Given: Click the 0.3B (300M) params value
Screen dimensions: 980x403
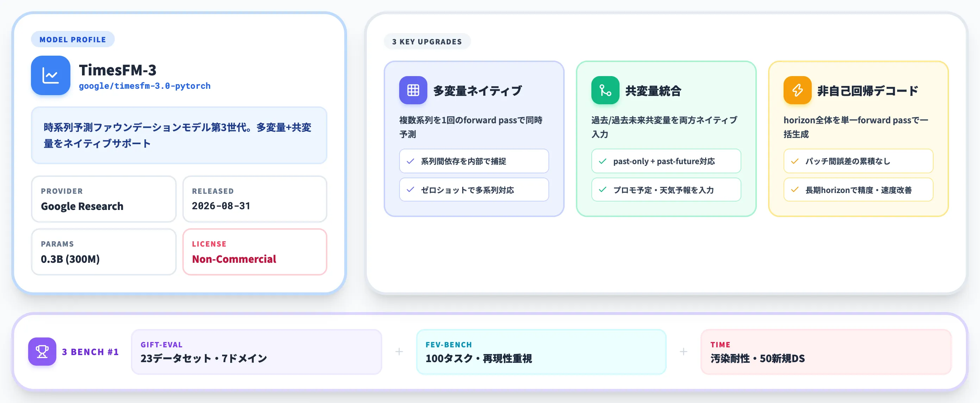Looking at the screenshot, I should coord(70,259).
